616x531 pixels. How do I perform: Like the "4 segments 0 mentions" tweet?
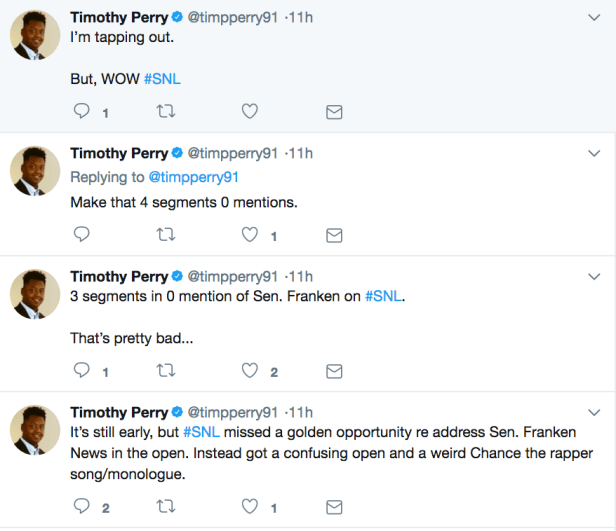tap(251, 235)
